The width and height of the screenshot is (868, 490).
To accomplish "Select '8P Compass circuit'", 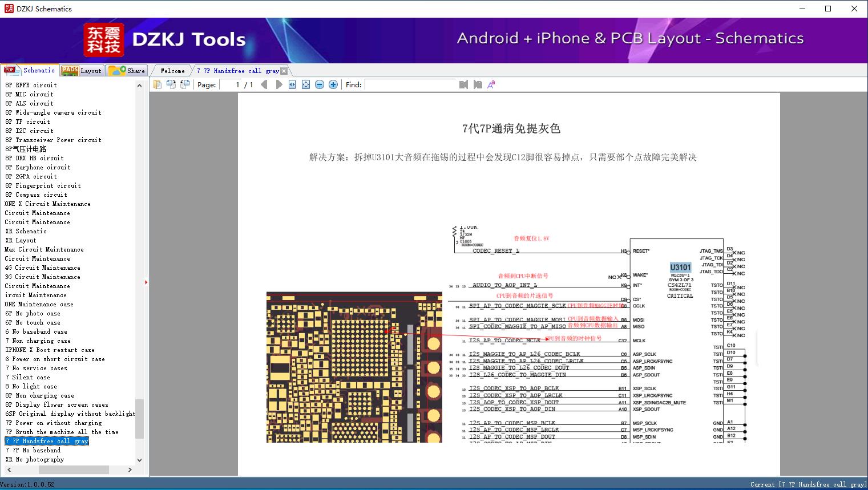I will [x=36, y=195].
